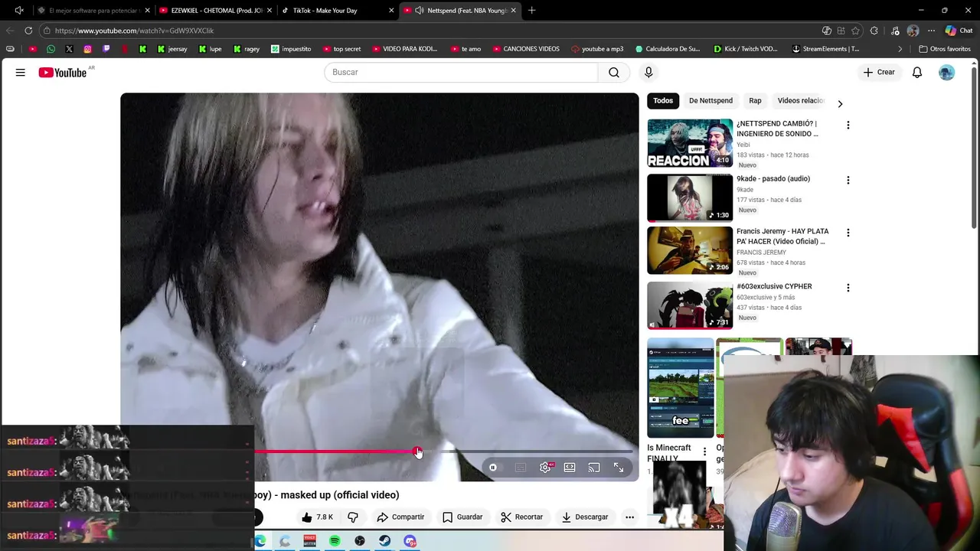980x551 pixels.
Task: Dislike the masked up video
Action: (353, 517)
